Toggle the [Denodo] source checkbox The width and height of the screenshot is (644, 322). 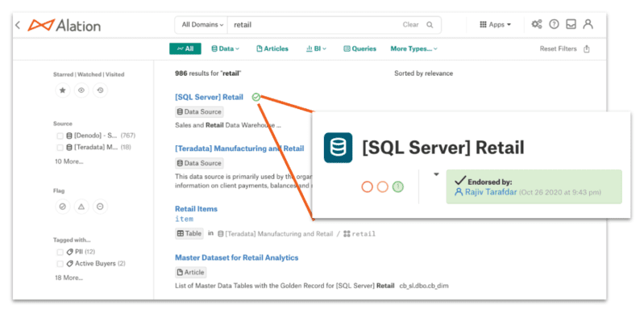(x=60, y=136)
